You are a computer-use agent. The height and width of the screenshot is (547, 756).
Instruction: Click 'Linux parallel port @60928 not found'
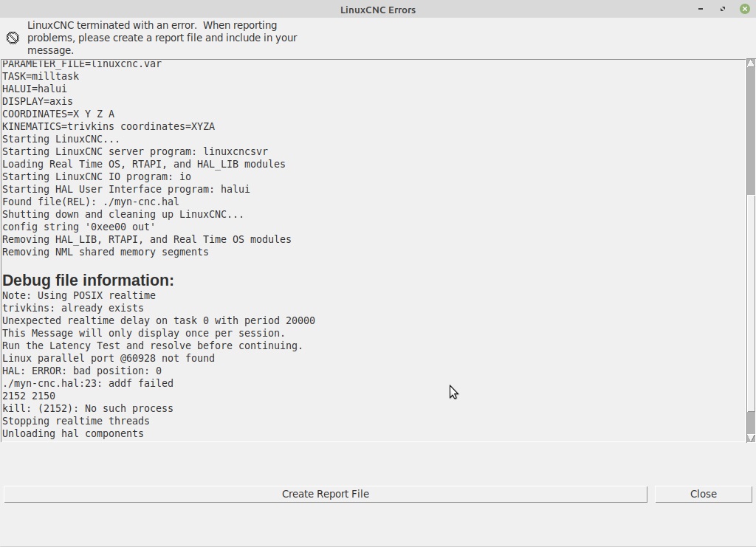109,358
